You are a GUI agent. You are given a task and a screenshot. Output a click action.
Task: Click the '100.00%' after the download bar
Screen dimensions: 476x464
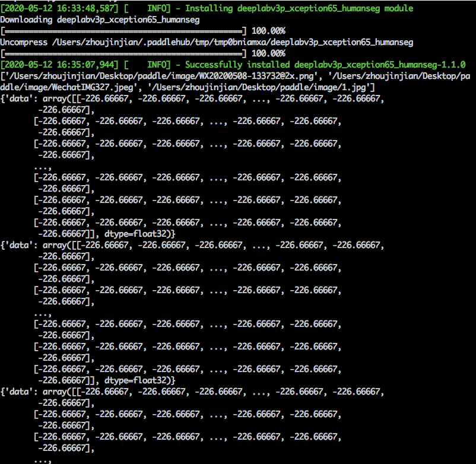(x=268, y=31)
